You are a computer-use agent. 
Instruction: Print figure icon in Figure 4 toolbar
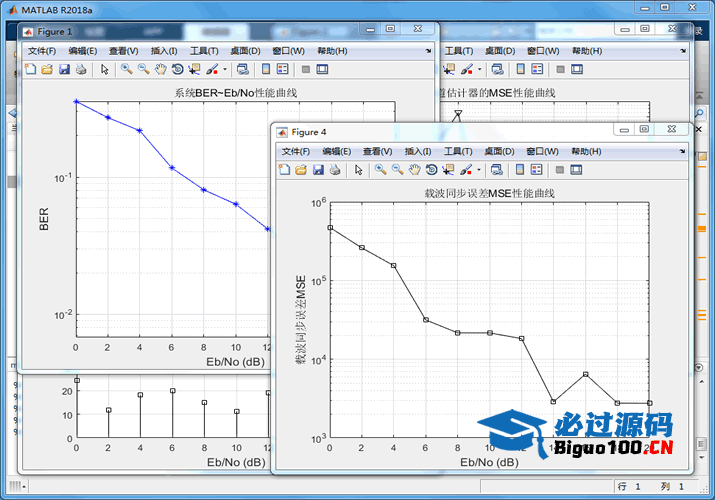tap(335, 170)
